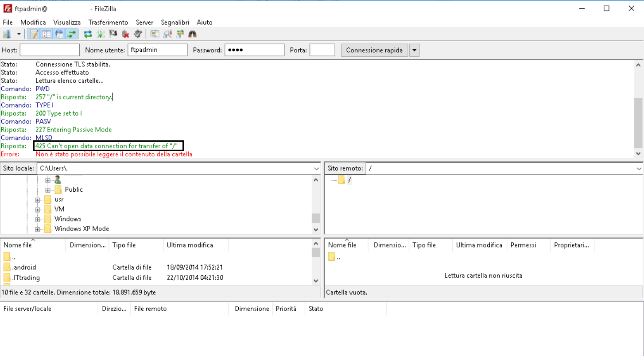Select the usr folder in tree
This screenshot has height=356, width=644.
[x=59, y=199]
